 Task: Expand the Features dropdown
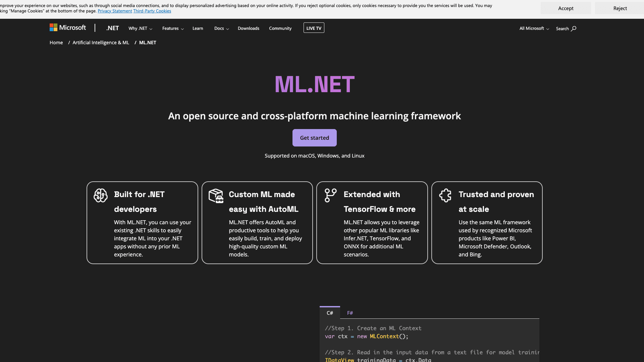(172, 28)
